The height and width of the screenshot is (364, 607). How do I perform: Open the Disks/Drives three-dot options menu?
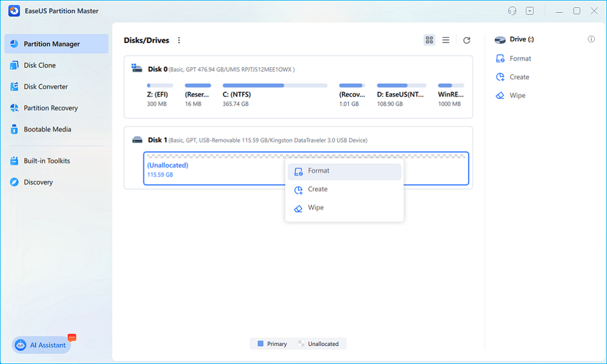tap(179, 40)
